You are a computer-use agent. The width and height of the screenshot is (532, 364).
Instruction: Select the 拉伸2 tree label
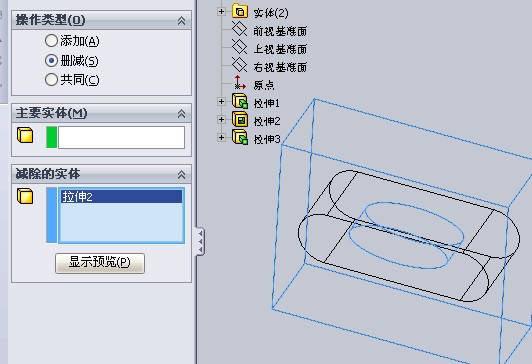(x=267, y=121)
